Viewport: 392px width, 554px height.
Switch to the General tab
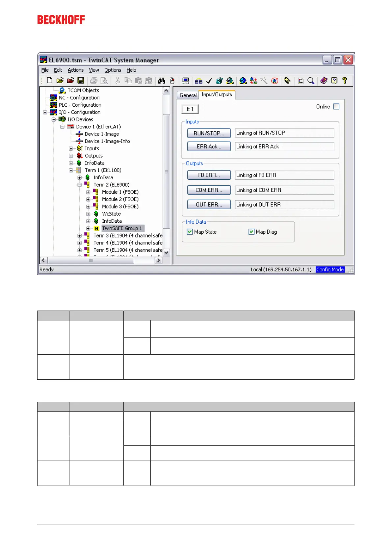tap(188, 95)
